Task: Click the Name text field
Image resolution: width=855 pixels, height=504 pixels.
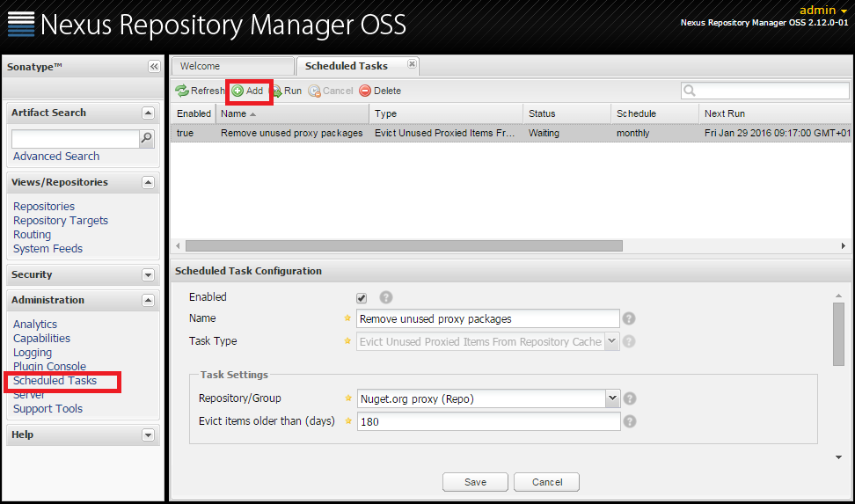Action: 488,318
